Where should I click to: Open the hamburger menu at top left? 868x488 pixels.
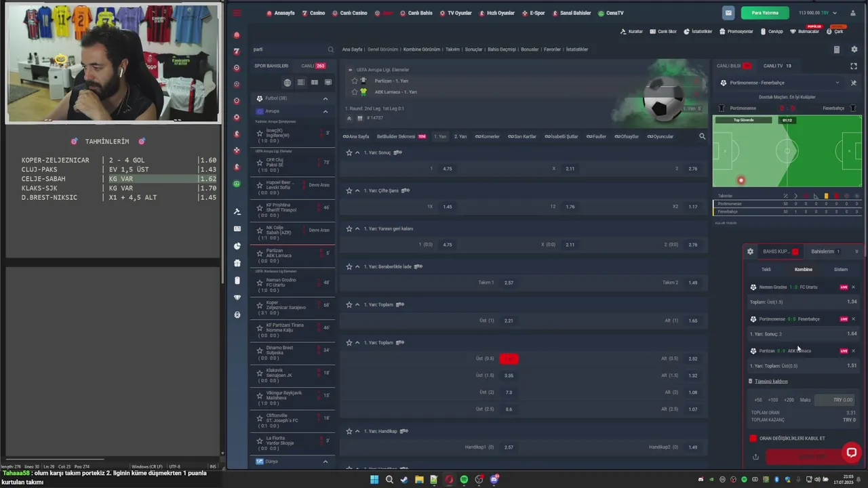[237, 13]
